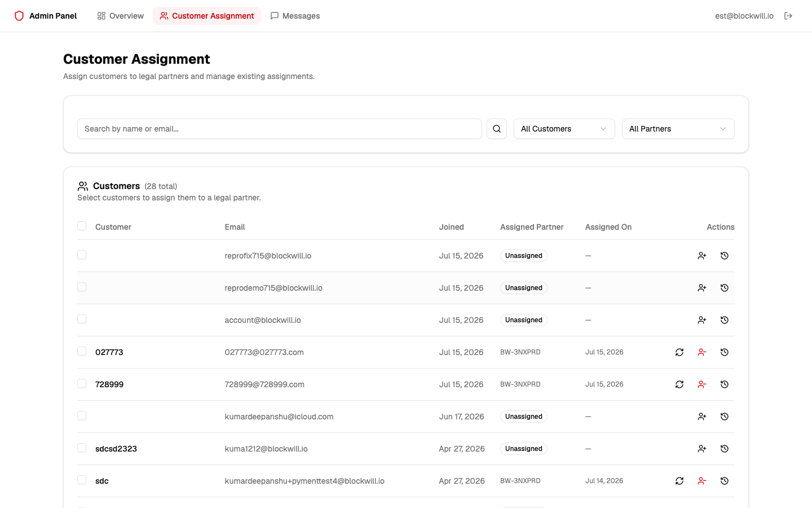This screenshot has width=812, height=508.
Task: Click the Joined column header
Action: (452, 227)
